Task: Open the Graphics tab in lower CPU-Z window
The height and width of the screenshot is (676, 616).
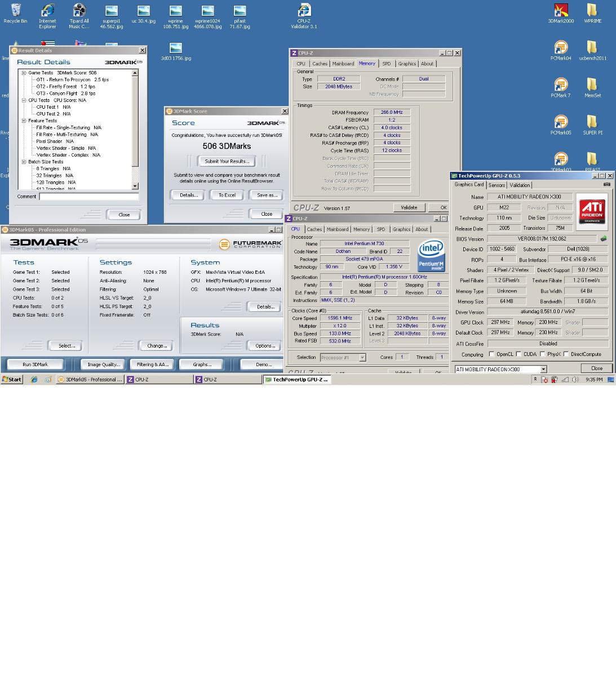Action: (x=401, y=229)
